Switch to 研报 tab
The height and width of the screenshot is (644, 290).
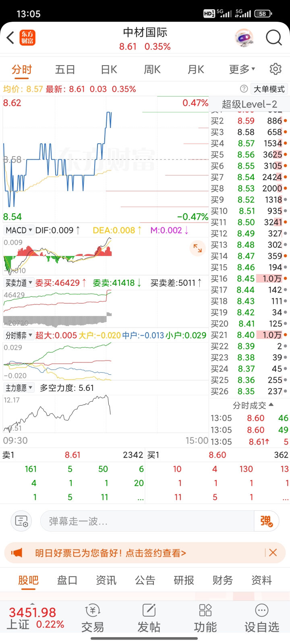tap(184, 580)
